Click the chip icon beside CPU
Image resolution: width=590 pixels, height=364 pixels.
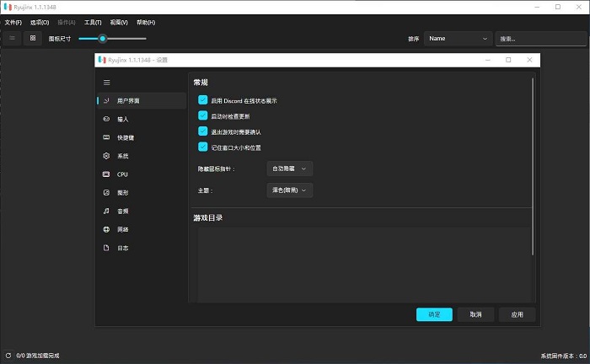coord(106,174)
